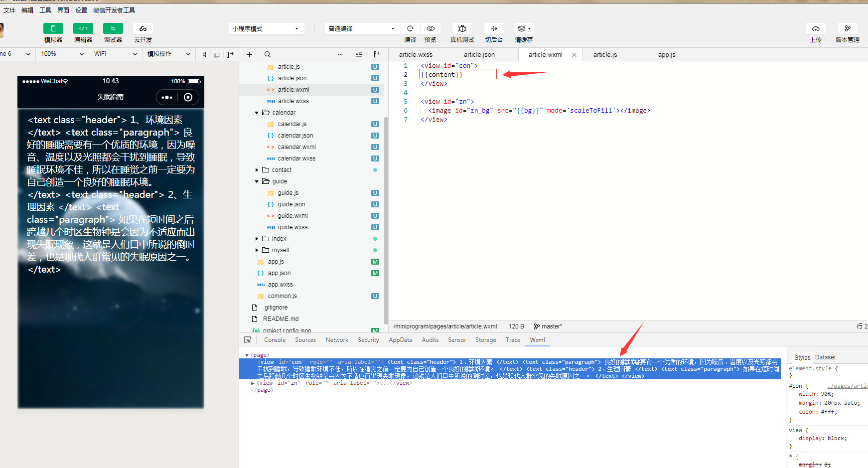
Task: Open the 微信开发者工具 menu
Action: click(114, 10)
